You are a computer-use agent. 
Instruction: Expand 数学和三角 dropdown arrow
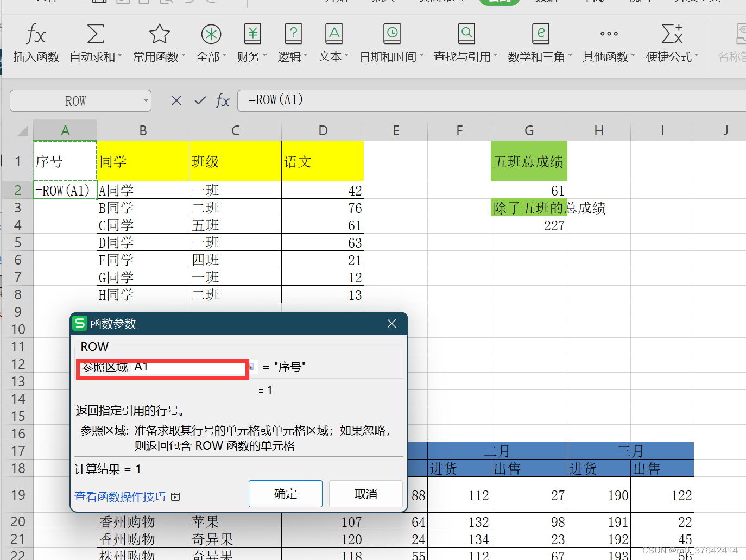[x=570, y=56]
